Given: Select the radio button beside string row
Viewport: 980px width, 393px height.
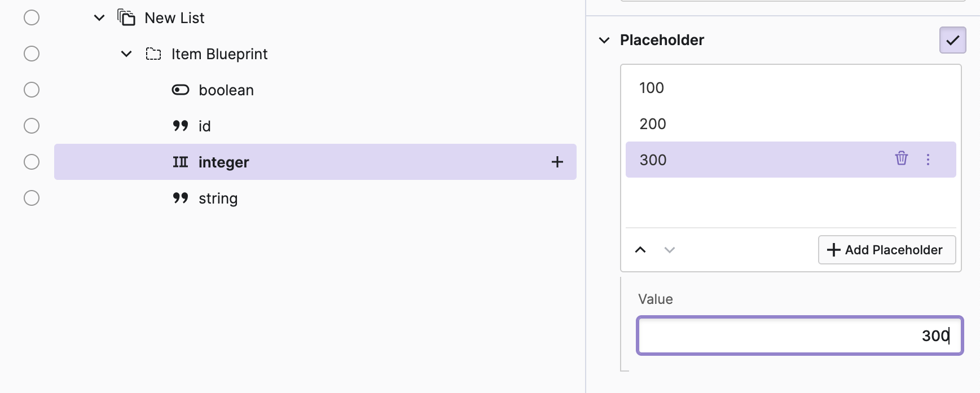Looking at the screenshot, I should tap(32, 198).
